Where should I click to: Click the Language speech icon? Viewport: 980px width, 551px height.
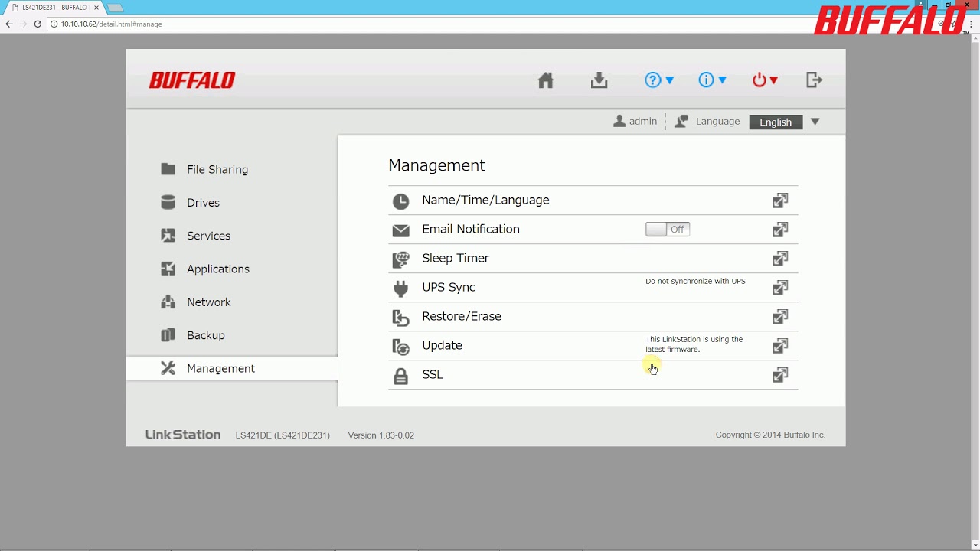pos(681,122)
